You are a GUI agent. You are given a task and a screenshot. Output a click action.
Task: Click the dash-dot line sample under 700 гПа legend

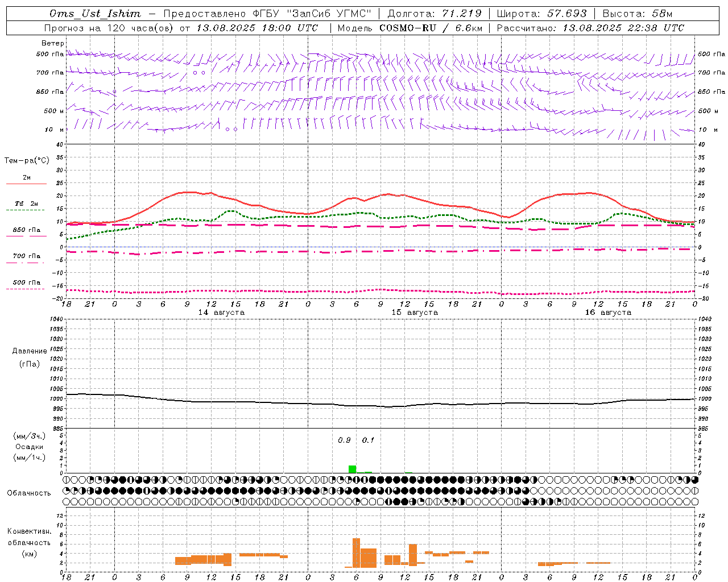(x=26, y=263)
